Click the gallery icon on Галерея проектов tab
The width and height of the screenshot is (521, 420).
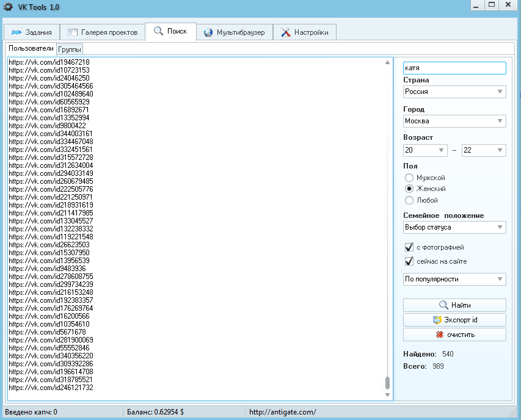[73, 32]
